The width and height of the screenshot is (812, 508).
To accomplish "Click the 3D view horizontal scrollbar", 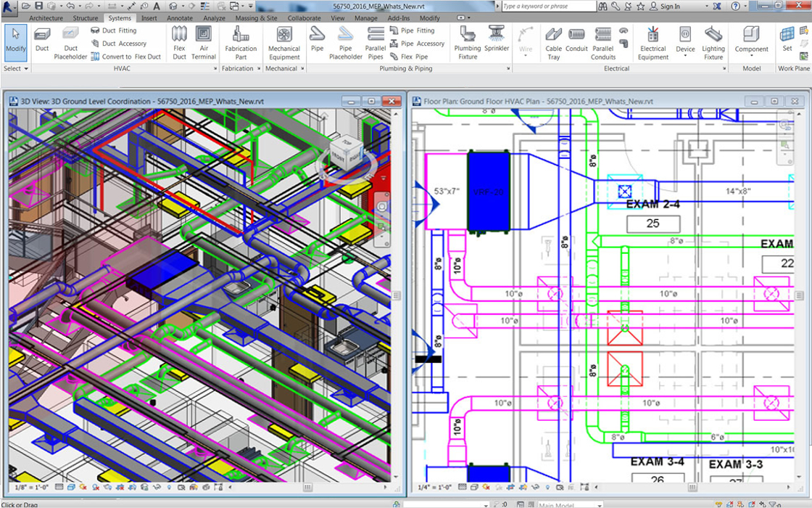I will click(307, 488).
